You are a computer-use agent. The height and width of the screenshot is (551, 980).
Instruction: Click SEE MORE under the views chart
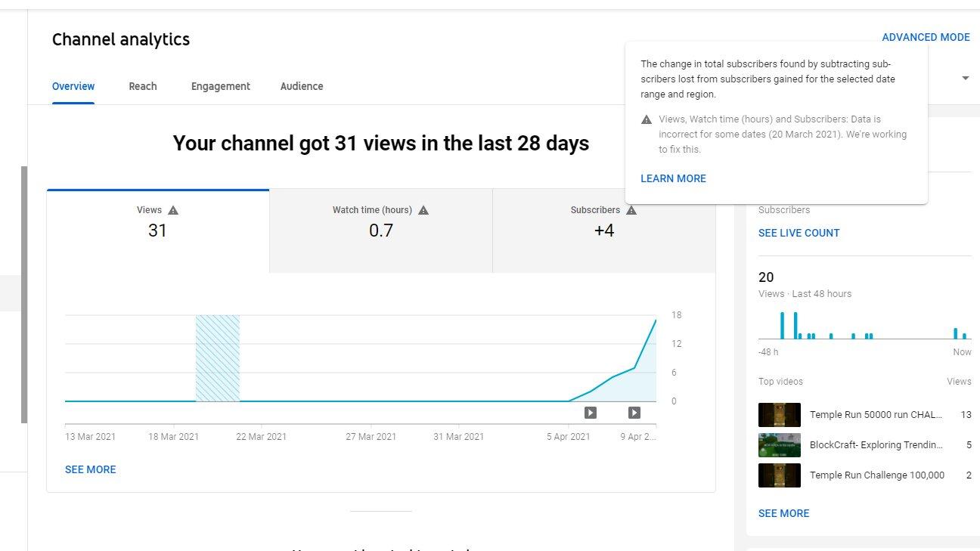[x=90, y=469]
